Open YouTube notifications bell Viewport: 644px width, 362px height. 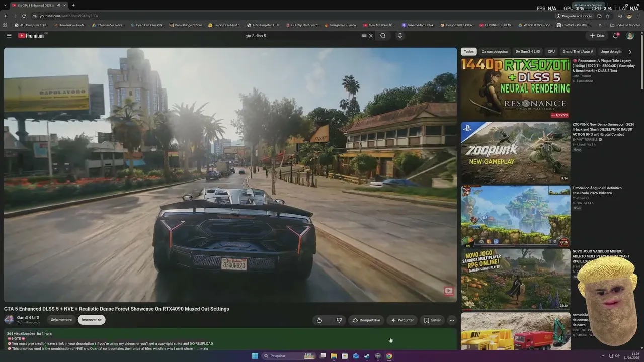coord(615,36)
